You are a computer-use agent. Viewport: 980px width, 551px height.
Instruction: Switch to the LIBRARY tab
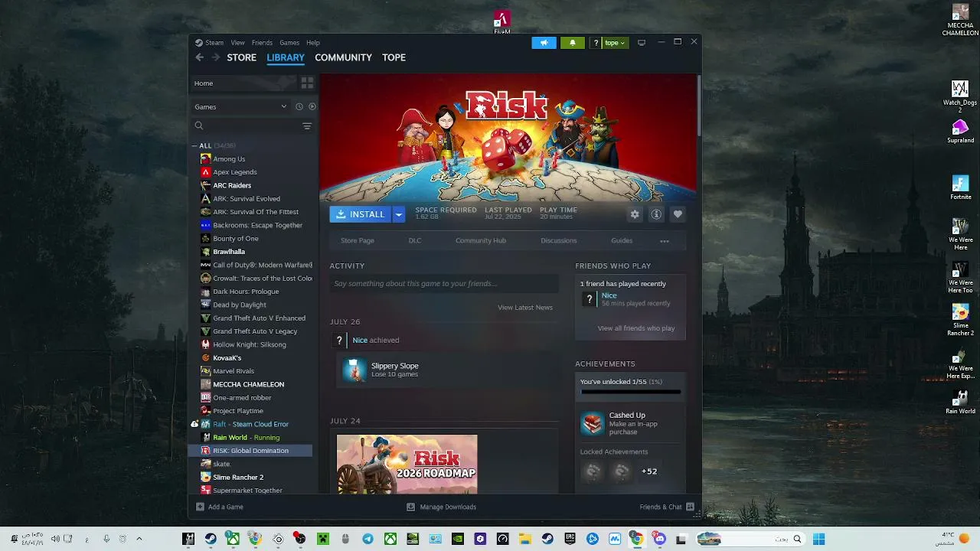[286, 57]
